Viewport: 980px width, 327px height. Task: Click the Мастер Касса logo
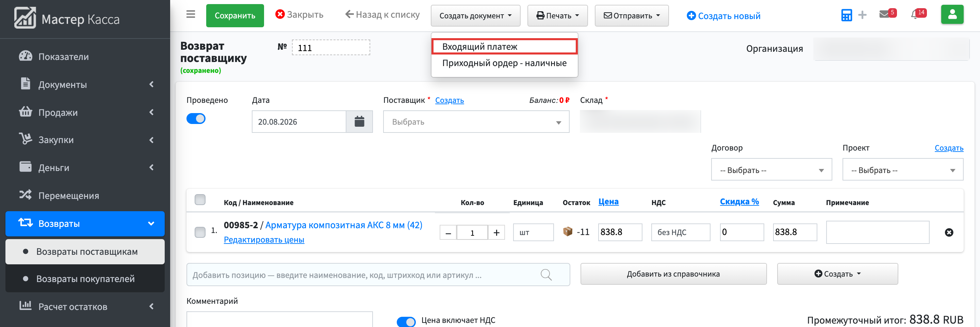67,18
